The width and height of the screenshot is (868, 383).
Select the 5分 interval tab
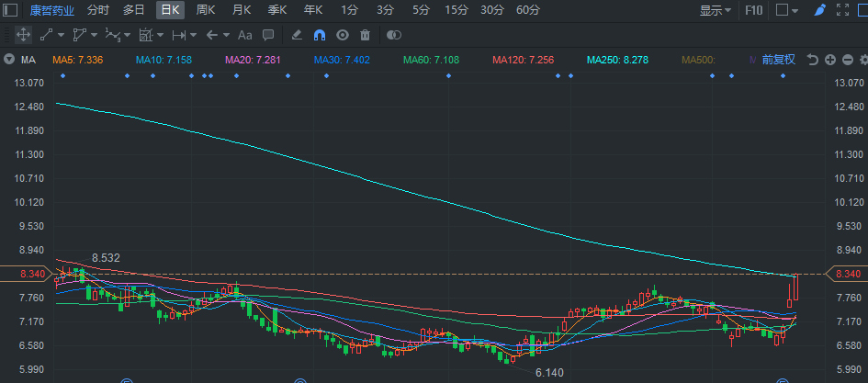click(x=421, y=10)
